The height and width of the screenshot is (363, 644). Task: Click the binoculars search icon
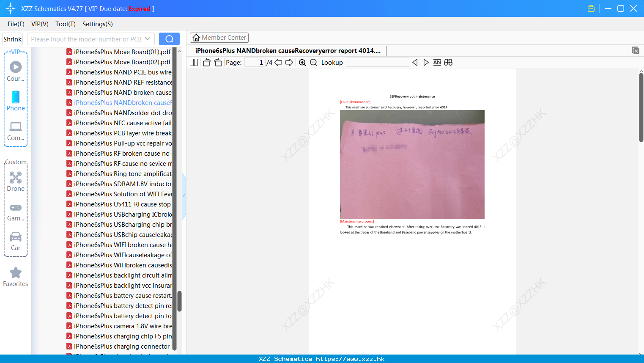coord(448,63)
